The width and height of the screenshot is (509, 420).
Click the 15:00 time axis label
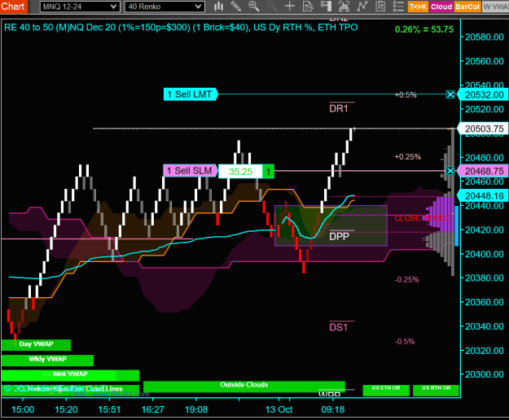23,409
